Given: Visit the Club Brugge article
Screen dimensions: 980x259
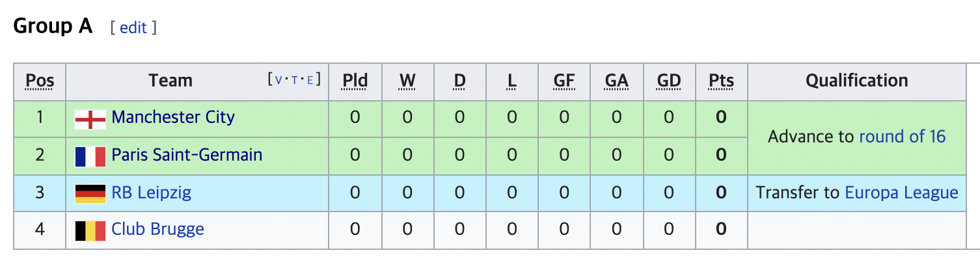Looking at the screenshot, I should tap(158, 229).
